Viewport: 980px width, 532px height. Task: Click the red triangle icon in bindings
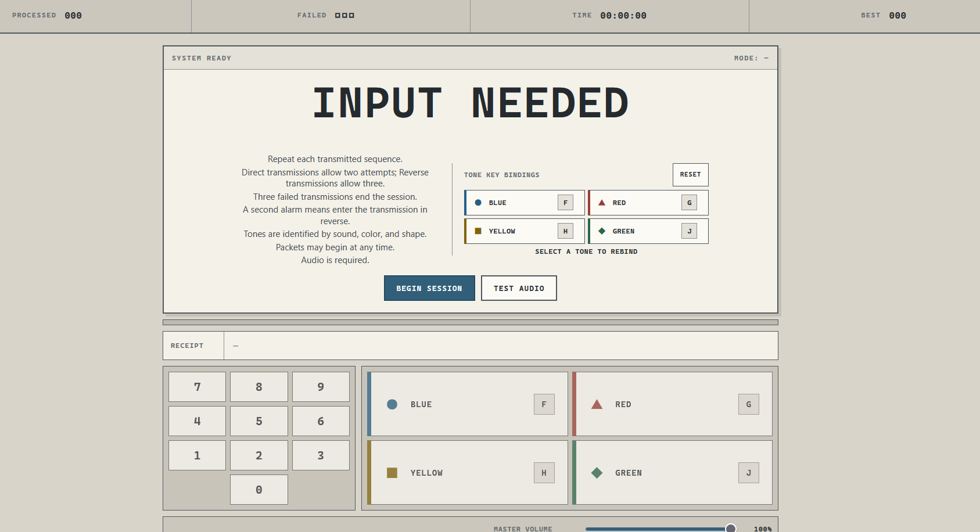[x=602, y=203]
